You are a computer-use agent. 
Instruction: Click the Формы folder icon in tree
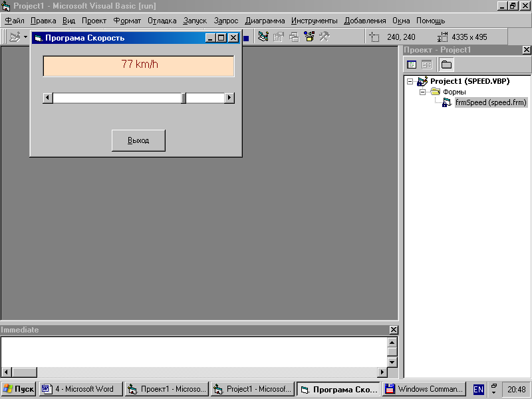[x=436, y=91]
